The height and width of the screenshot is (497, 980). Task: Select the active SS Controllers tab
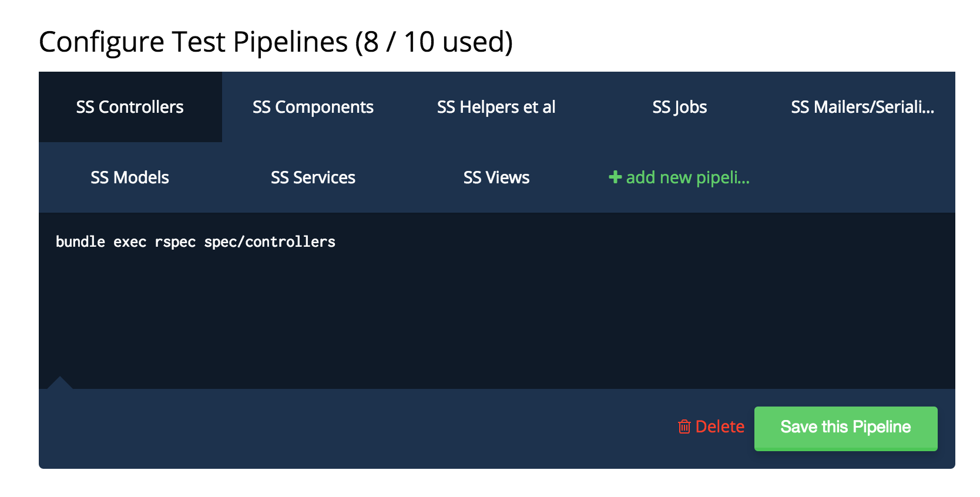[x=129, y=107]
